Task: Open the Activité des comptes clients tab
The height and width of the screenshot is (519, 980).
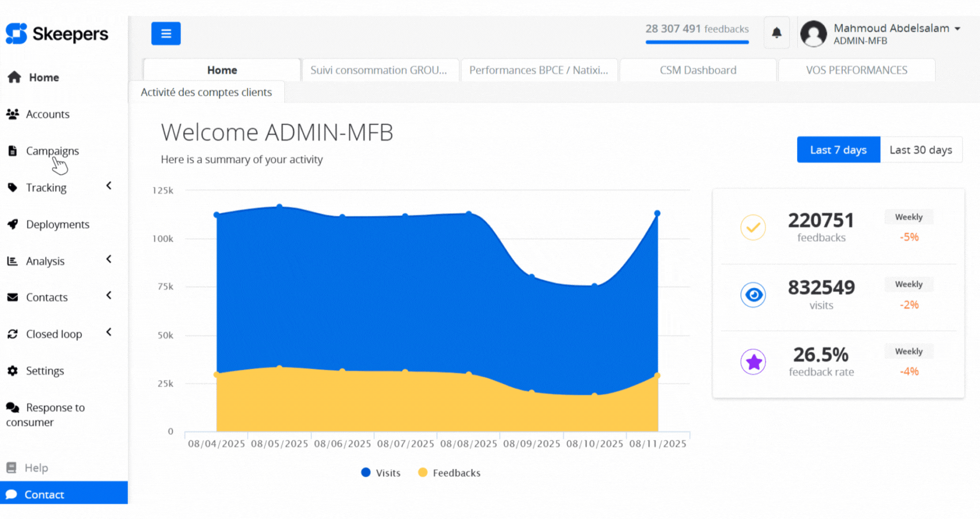Action: point(206,92)
